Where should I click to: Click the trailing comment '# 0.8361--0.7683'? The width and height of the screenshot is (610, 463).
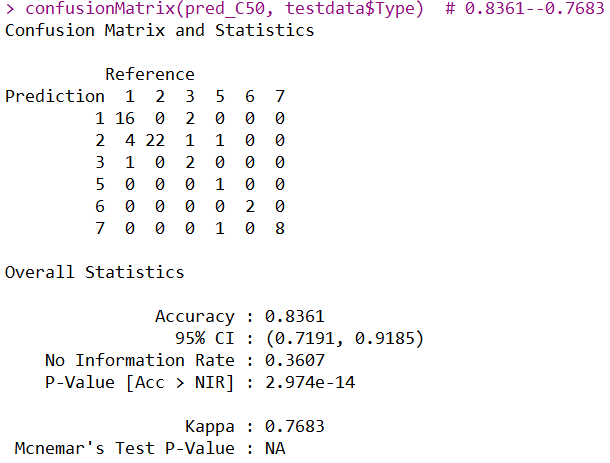pyautogui.click(x=525, y=9)
